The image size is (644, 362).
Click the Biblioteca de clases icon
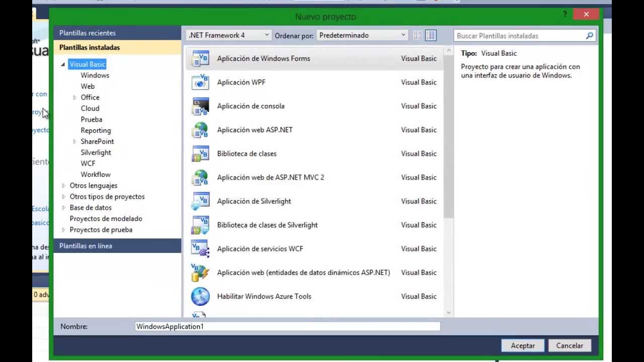tap(200, 154)
